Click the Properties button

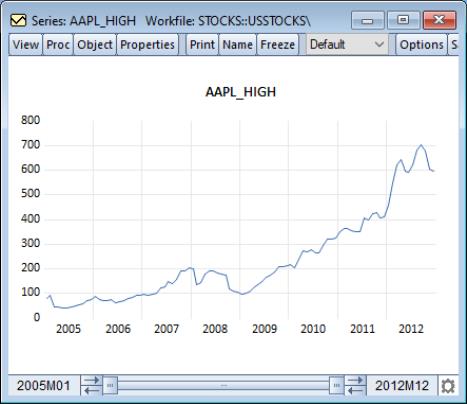pyautogui.click(x=147, y=45)
